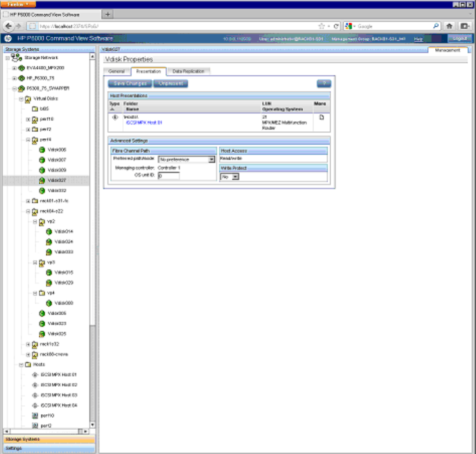Click the Vdisk007 disk icon
Image resolution: width=476 pixels, height=454 pixels.
[42, 160]
